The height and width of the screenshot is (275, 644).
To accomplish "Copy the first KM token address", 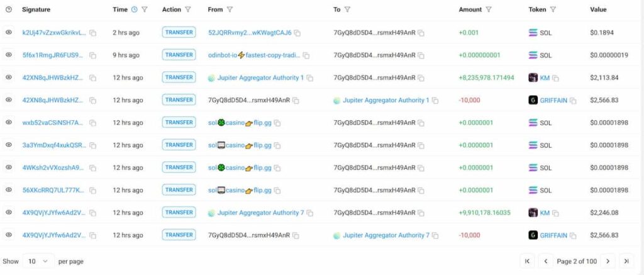I will pos(555,78).
